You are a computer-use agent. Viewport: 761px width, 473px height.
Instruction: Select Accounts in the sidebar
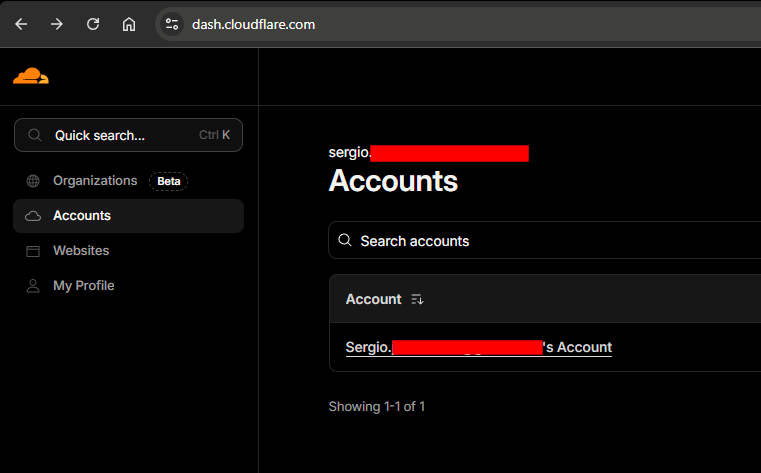tap(128, 216)
